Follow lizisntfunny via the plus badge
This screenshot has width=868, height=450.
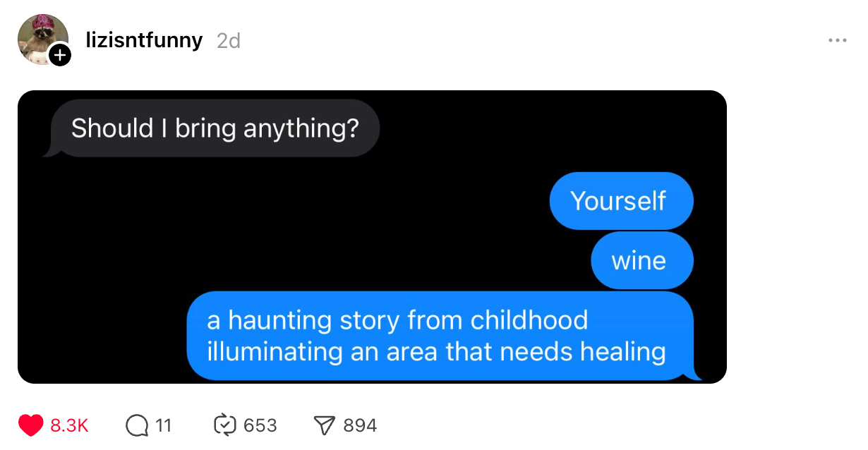(60, 56)
